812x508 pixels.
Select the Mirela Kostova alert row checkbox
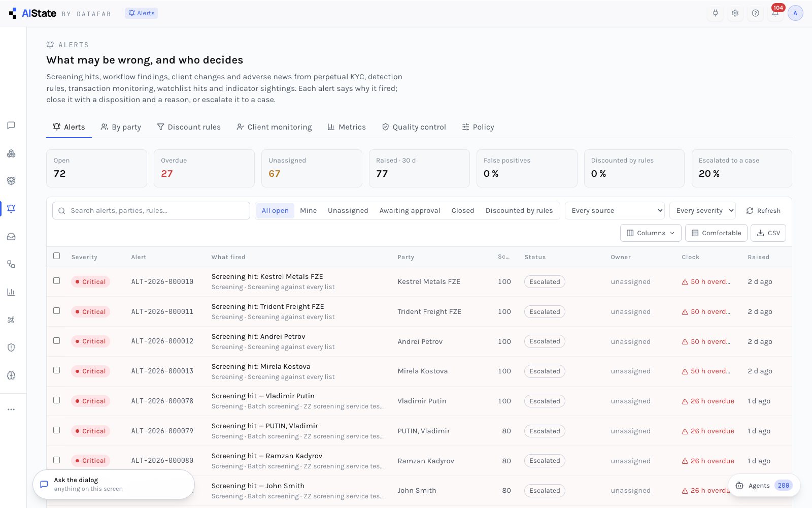[x=56, y=370]
